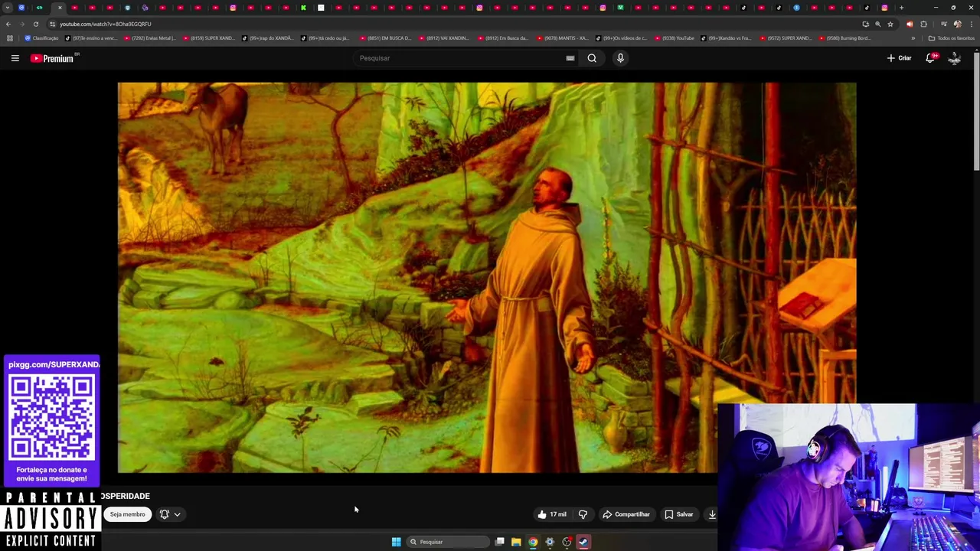Viewport: 980px width, 551px height.
Task: Open the Chrome three-dot menu
Action: point(971,24)
